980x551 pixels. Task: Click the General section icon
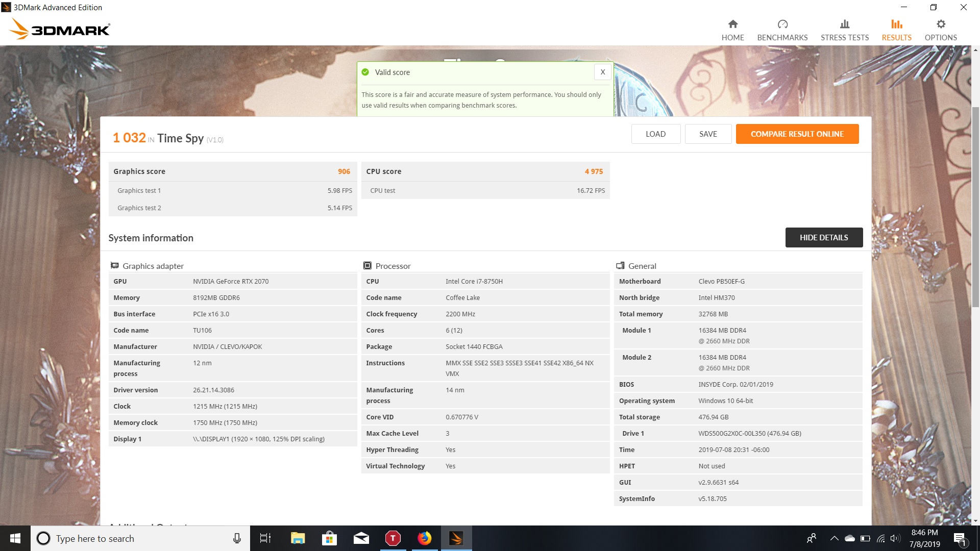pos(620,265)
